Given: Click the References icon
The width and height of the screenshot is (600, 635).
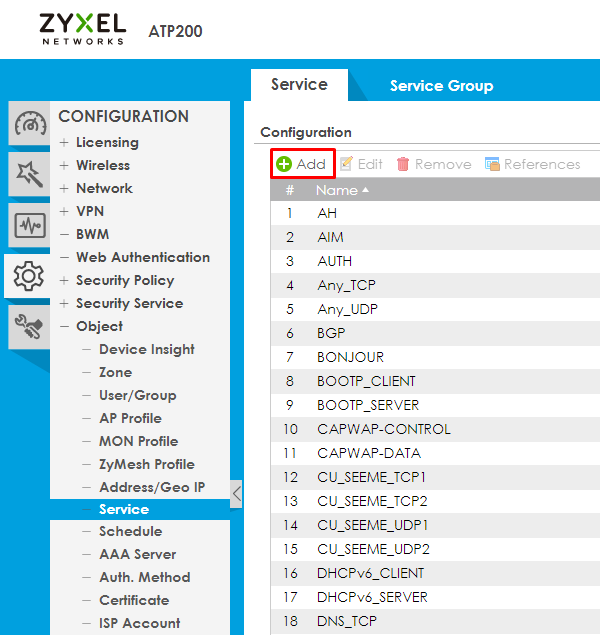Looking at the screenshot, I should (492, 164).
